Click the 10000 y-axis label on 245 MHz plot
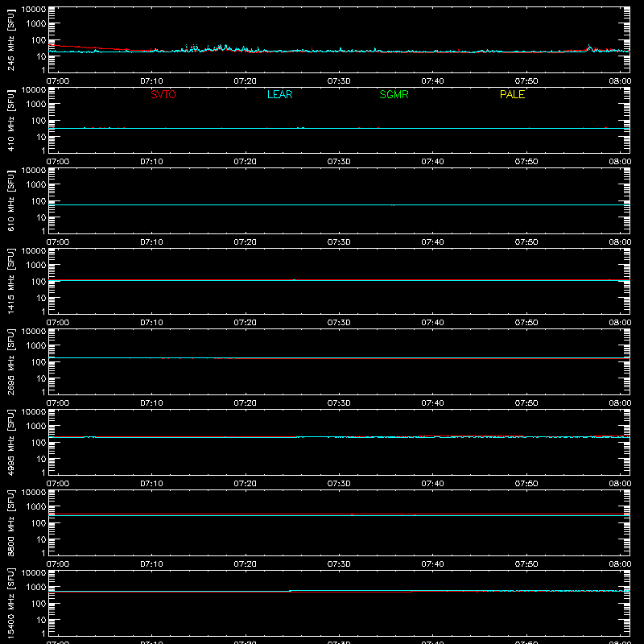 coord(34,10)
